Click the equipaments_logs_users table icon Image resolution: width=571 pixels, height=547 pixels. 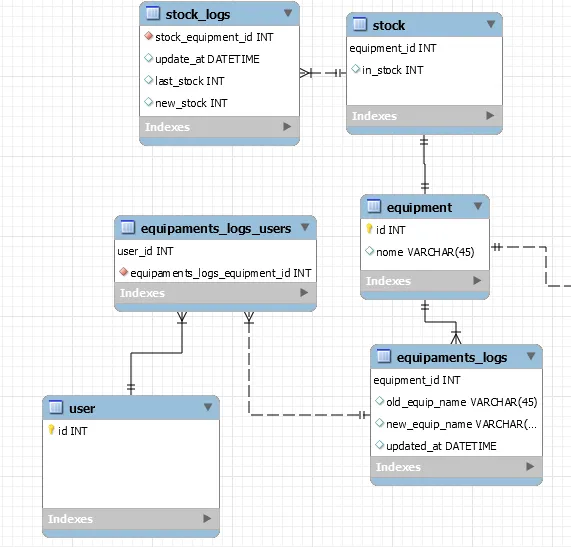pos(127,227)
